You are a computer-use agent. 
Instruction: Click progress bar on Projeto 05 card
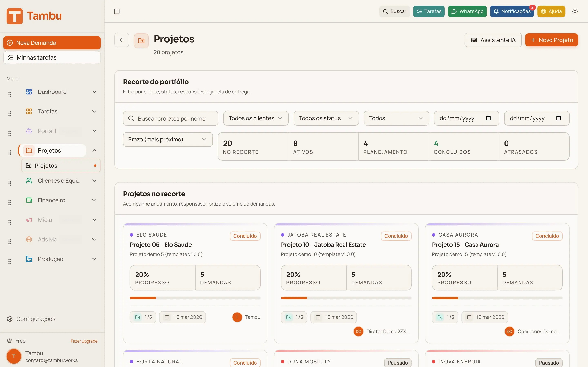pyautogui.click(x=195, y=298)
